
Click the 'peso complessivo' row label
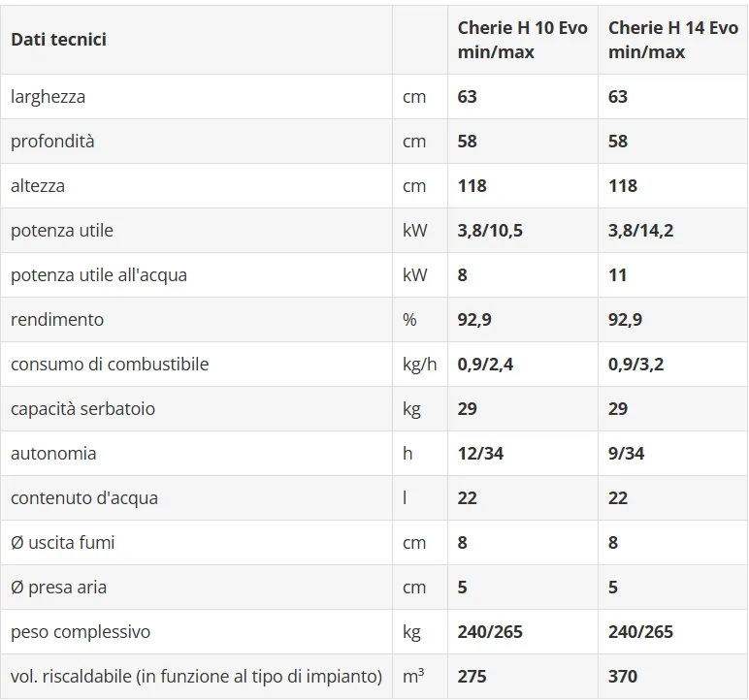pyautogui.click(x=81, y=632)
